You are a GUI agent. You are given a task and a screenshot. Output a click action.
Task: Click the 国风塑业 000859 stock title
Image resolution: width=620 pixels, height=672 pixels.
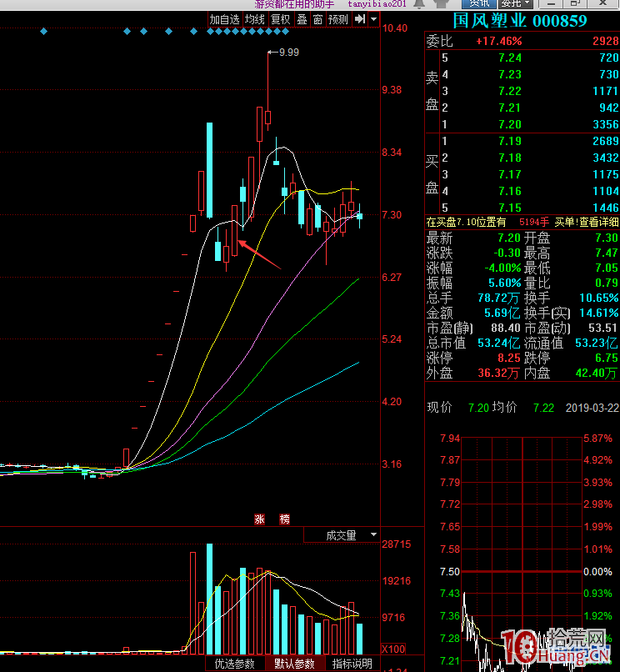click(520, 21)
